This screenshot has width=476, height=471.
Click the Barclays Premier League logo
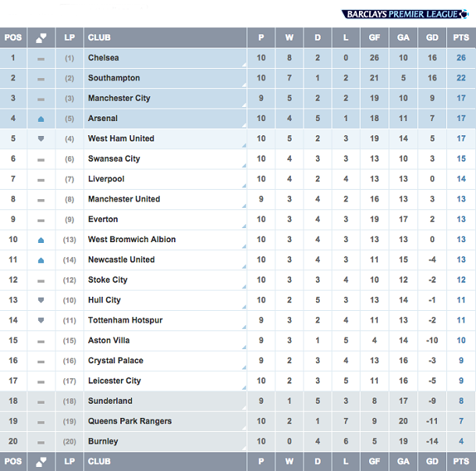tap(405, 14)
